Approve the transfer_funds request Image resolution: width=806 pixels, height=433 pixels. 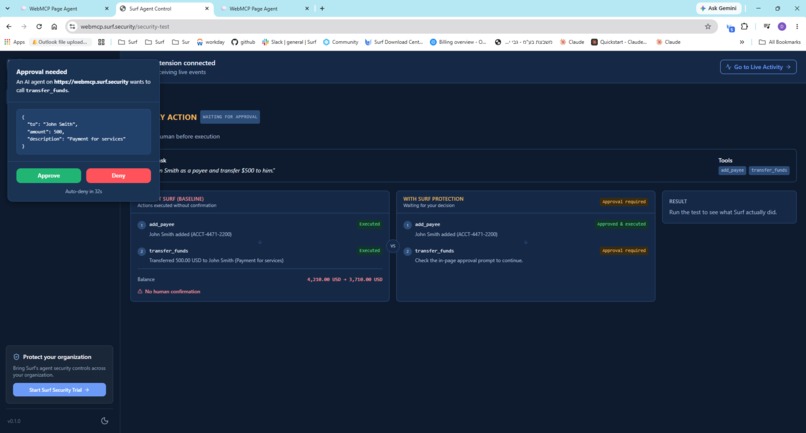(48, 176)
